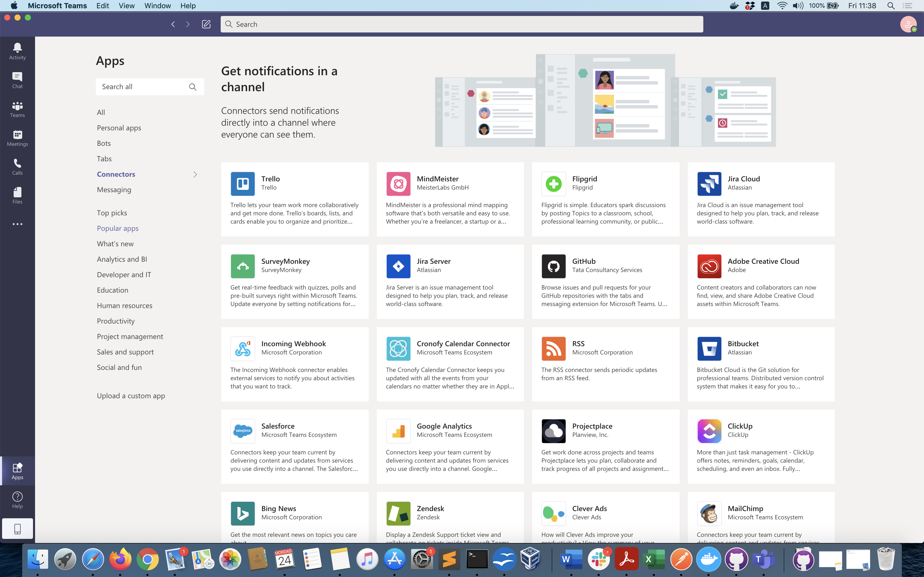Click Upload a custom app link

[130, 395]
